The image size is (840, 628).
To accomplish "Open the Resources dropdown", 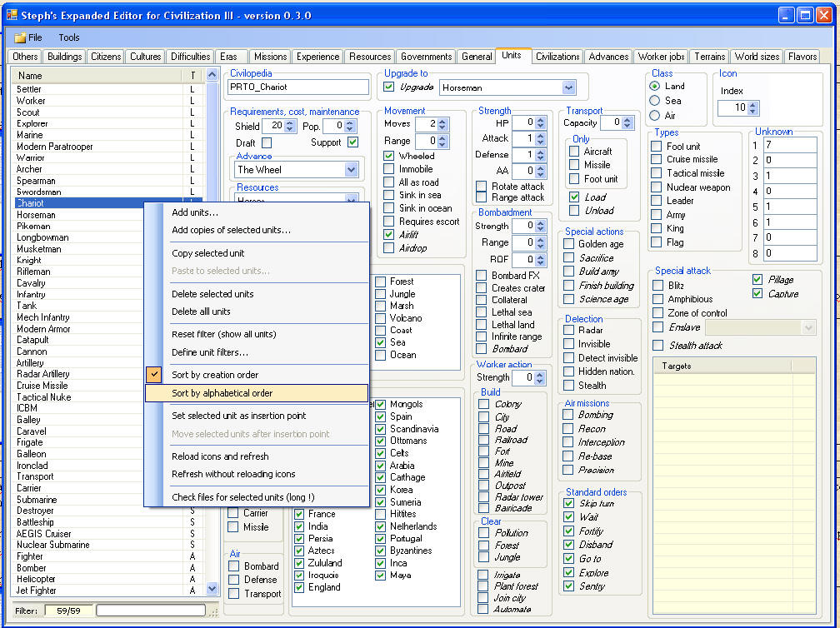I will point(351,199).
